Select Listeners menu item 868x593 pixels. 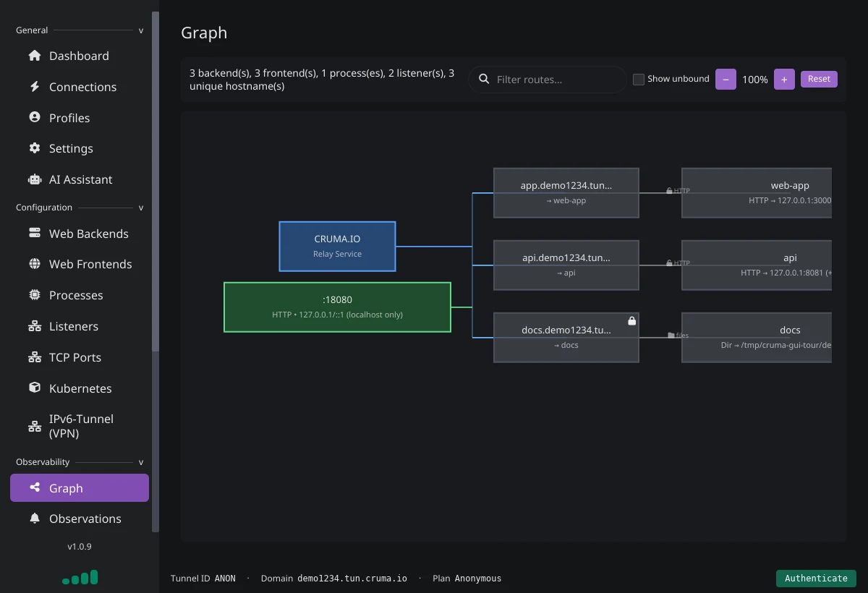(80, 326)
